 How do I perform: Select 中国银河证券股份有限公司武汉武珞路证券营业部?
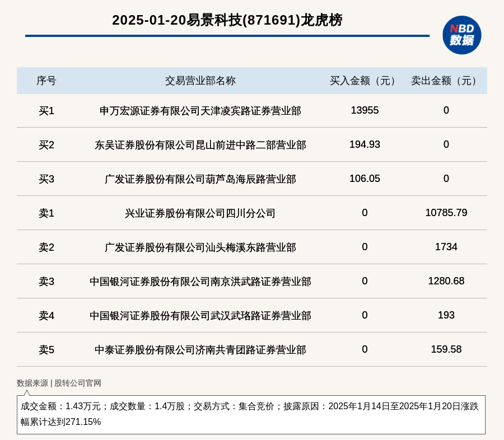pyautogui.click(x=200, y=316)
